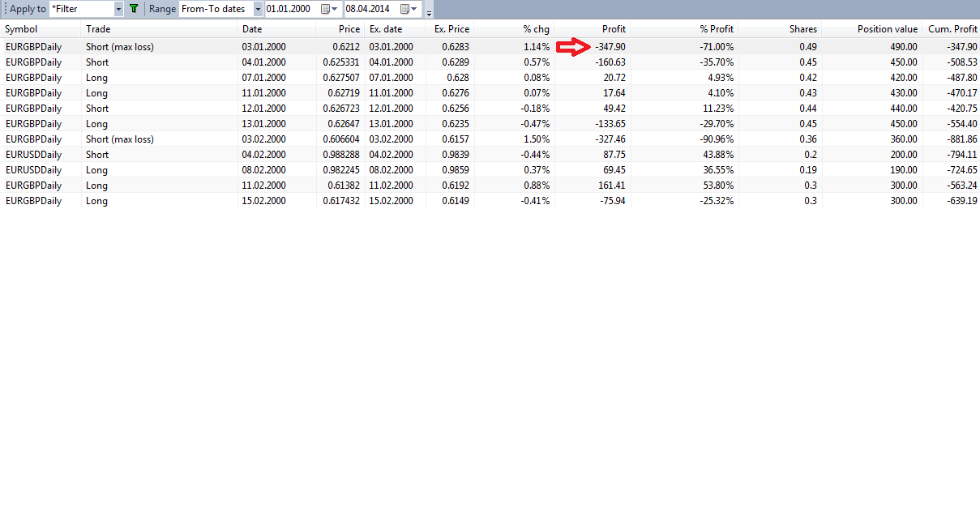Image resolution: width=980 pixels, height=525 pixels.
Task: Click the profit value -133.65
Action: [610, 124]
